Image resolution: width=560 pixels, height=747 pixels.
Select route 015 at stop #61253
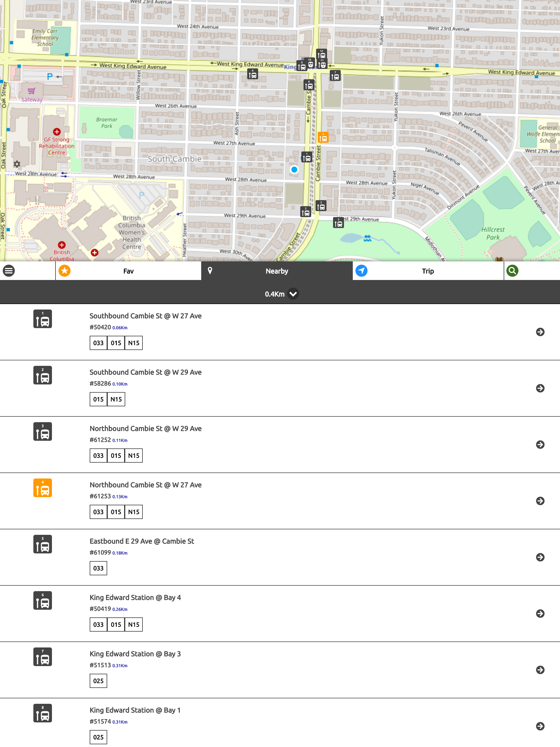click(116, 512)
